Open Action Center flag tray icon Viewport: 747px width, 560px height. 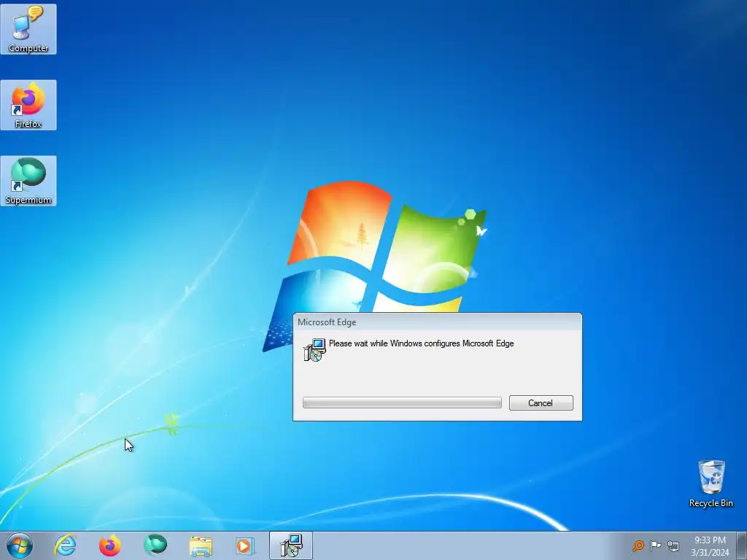(656, 545)
